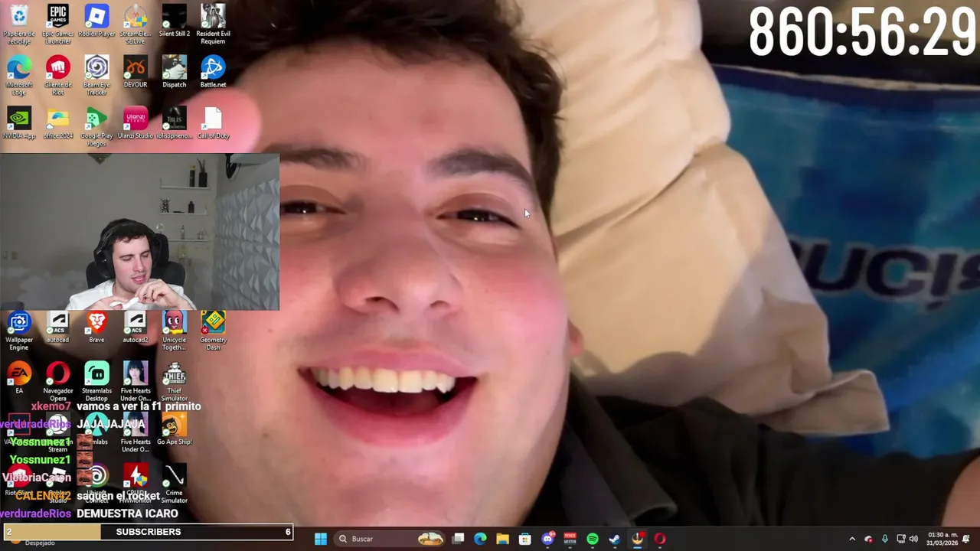Open the EA app desktop shortcut
This screenshot has height=551, width=980.
[x=19, y=378]
